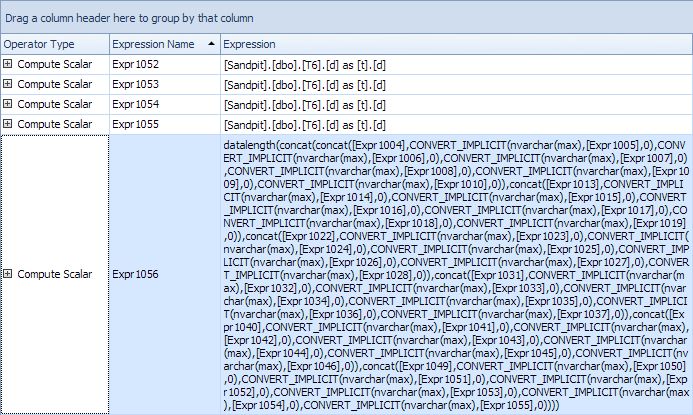Select the Expr1056 expression name cell
This screenshot has height=415, width=693.
pos(136,274)
